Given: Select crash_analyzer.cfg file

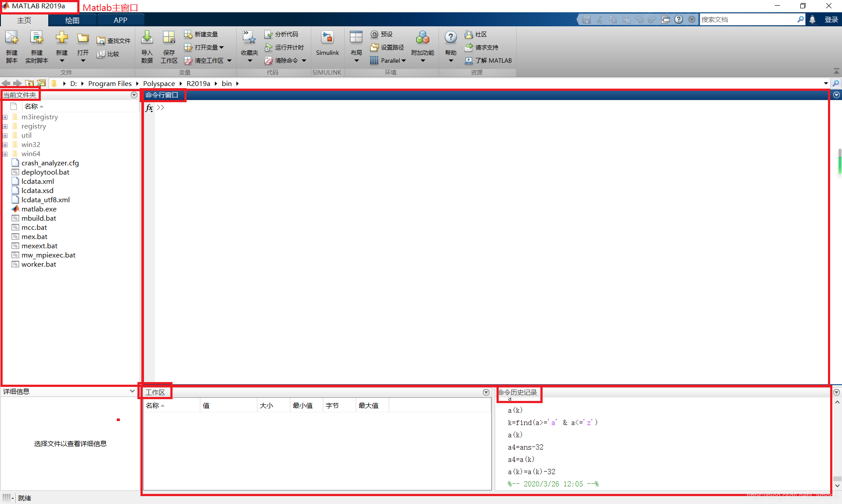Looking at the screenshot, I should coord(50,163).
